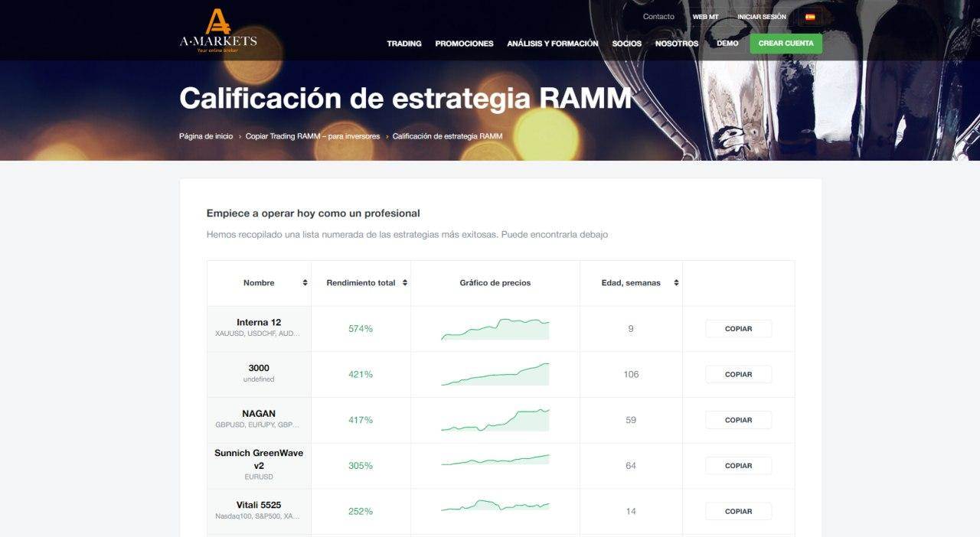
Task: Click the sort icon beside Edad, semanas
Action: (676, 282)
